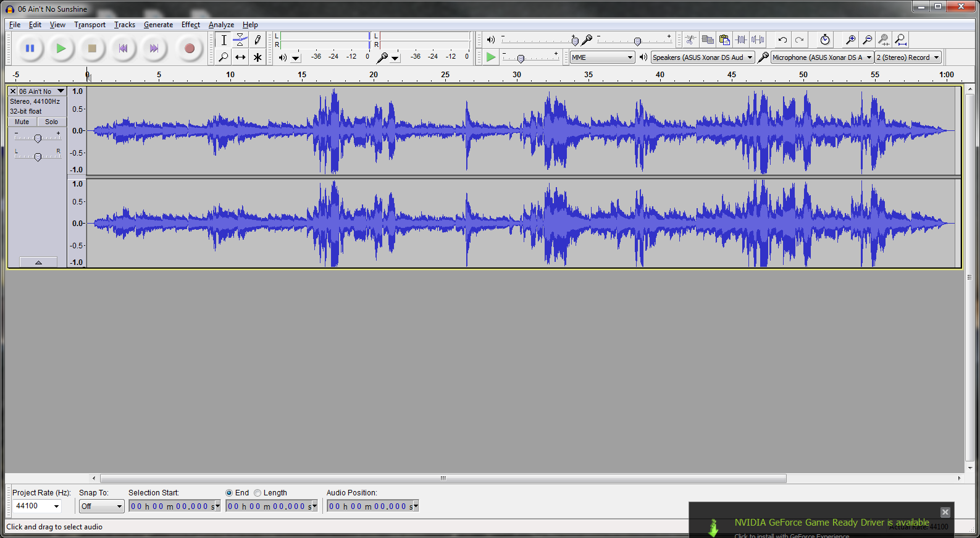Open the Edit menu
Screen dimensions: 980x538
coord(35,25)
